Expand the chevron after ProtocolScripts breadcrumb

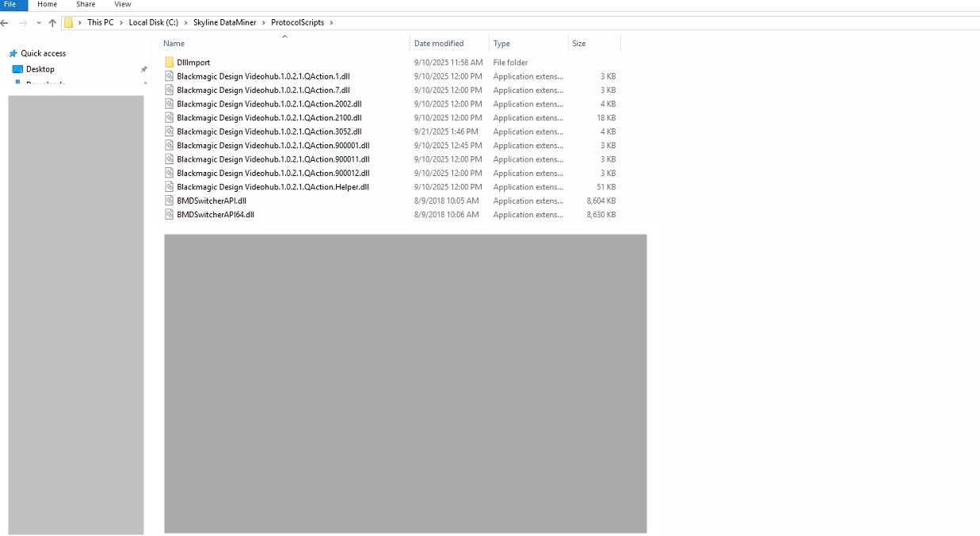point(331,23)
